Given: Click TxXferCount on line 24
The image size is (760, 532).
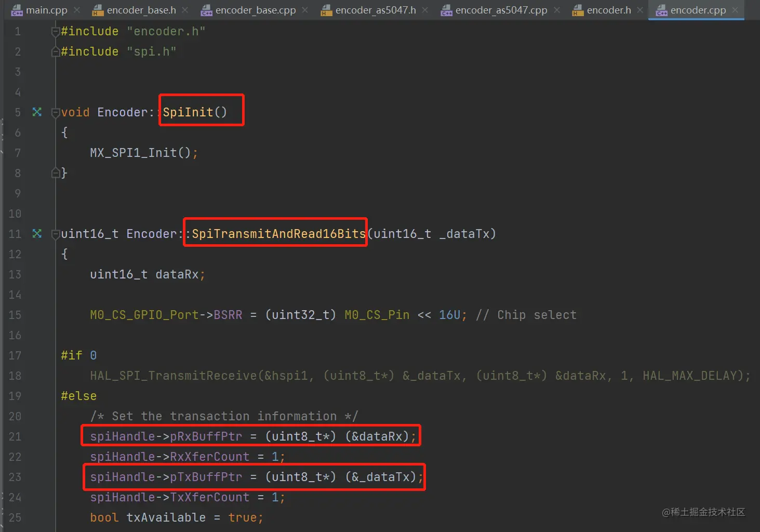Looking at the screenshot, I should click(210, 497).
